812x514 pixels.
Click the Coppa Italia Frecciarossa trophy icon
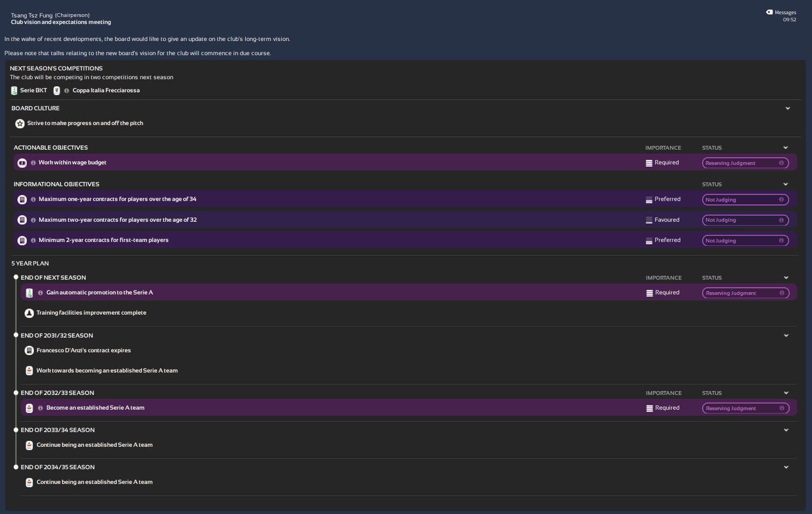pyautogui.click(x=57, y=91)
